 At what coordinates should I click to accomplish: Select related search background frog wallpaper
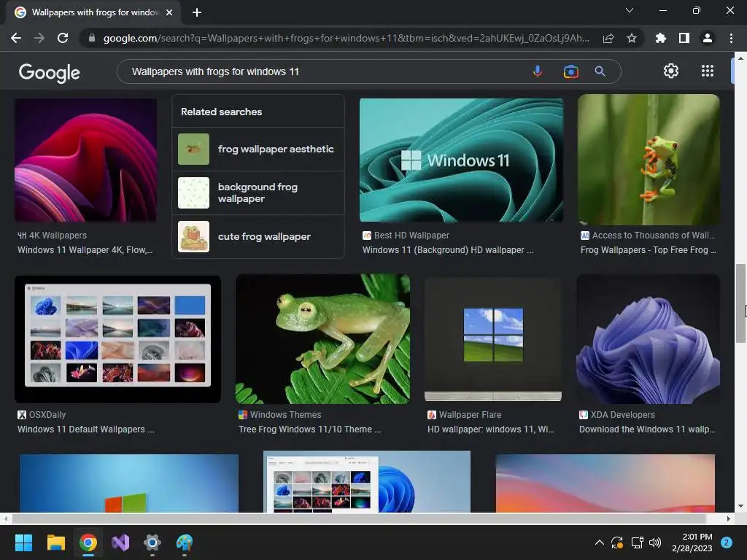(x=258, y=192)
